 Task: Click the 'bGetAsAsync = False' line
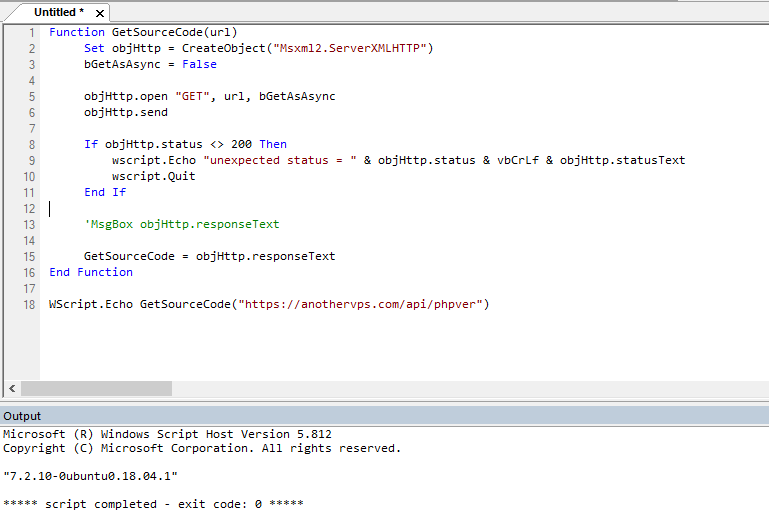click(x=150, y=64)
